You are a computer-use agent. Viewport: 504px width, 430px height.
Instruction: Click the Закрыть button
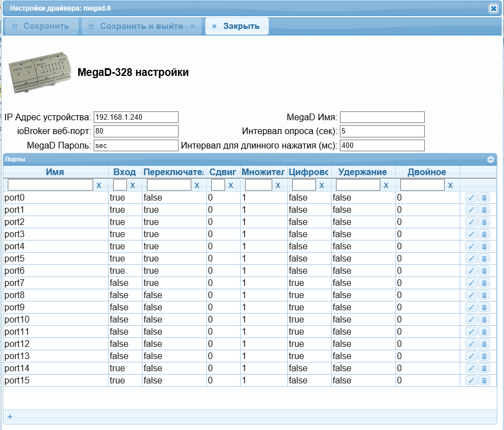coord(237,26)
